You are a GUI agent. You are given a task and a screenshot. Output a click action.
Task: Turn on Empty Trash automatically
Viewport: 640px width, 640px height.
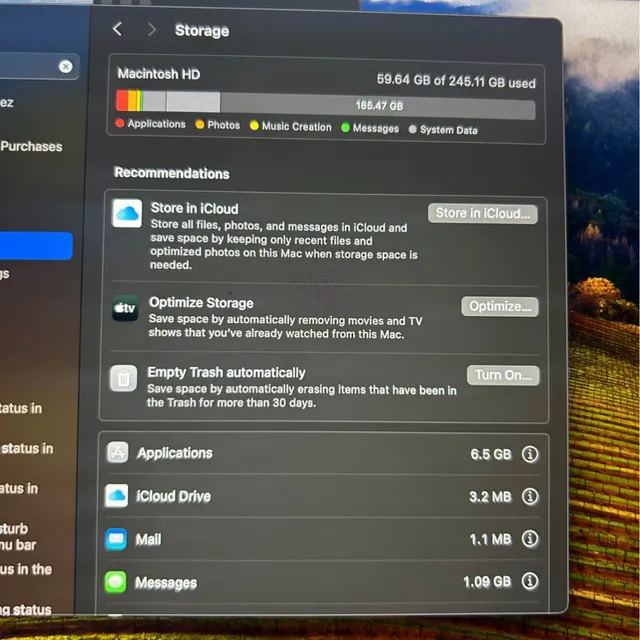pyautogui.click(x=503, y=375)
